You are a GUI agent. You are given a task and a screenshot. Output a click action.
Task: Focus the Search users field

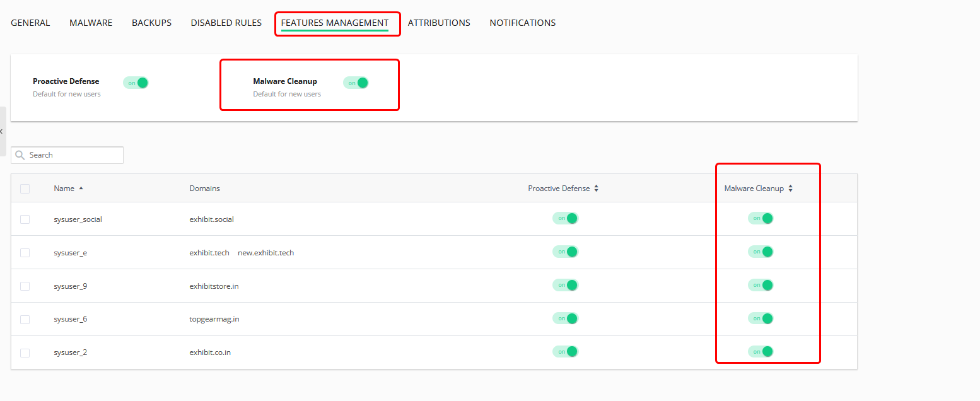point(73,155)
